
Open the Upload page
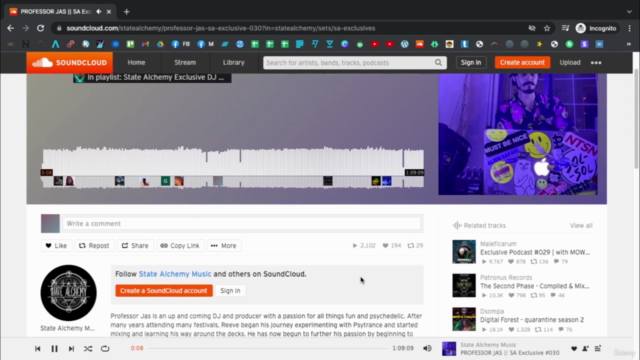pyautogui.click(x=570, y=62)
